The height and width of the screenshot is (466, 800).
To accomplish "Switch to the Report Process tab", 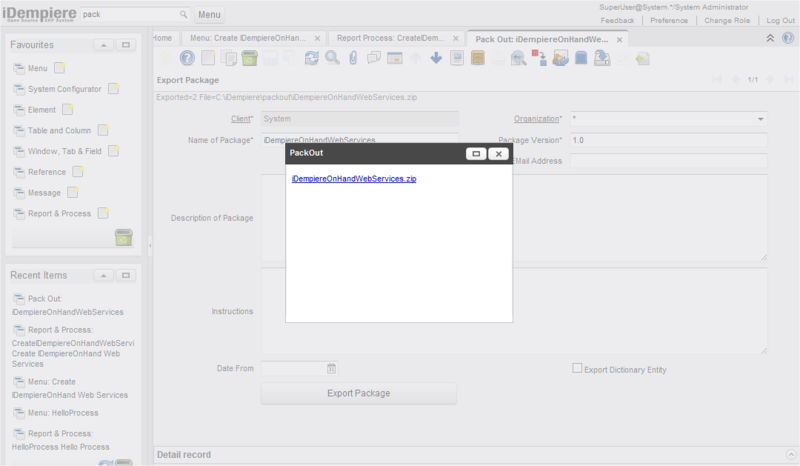I will 390,39.
